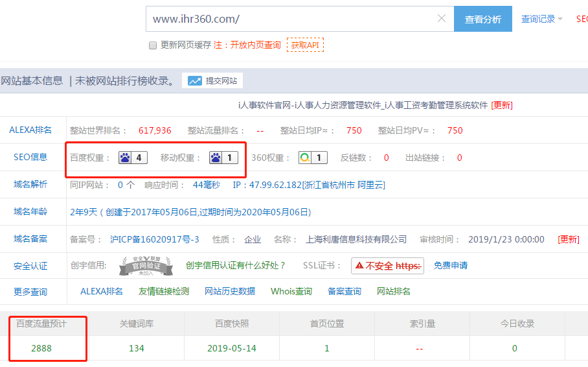Click the 免费申请 SSL link
Screen dimensions: 588x367
point(451,266)
